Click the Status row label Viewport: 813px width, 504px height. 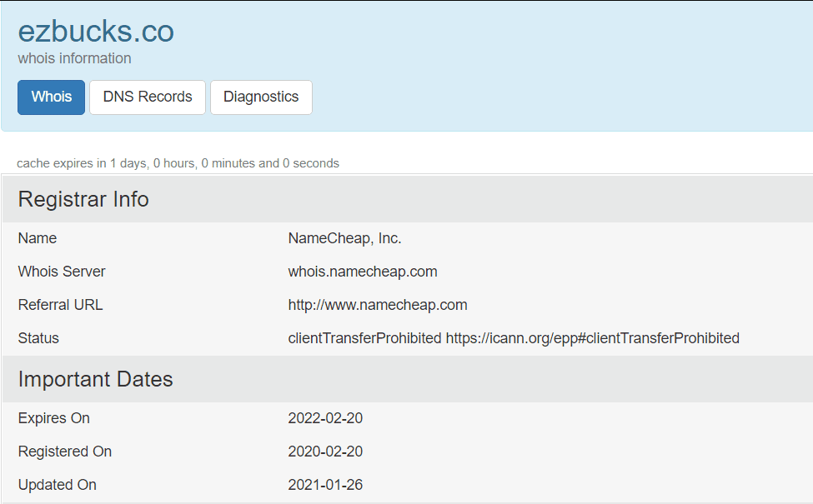point(38,337)
